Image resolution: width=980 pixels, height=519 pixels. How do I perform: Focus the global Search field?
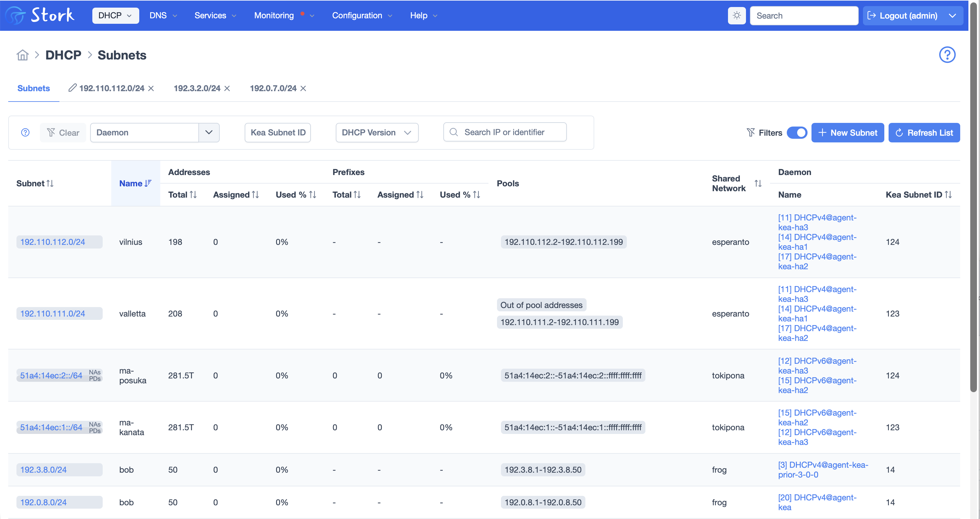[804, 16]
